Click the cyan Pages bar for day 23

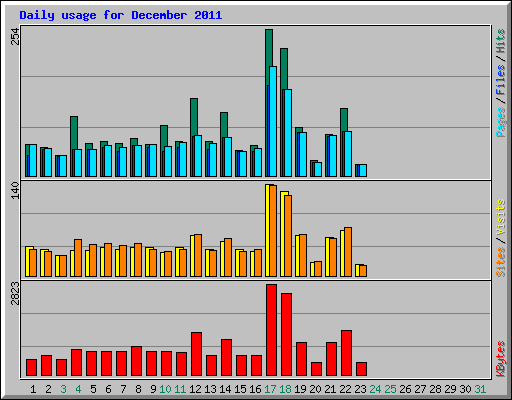pyautogui.click(x=363, y=170)
